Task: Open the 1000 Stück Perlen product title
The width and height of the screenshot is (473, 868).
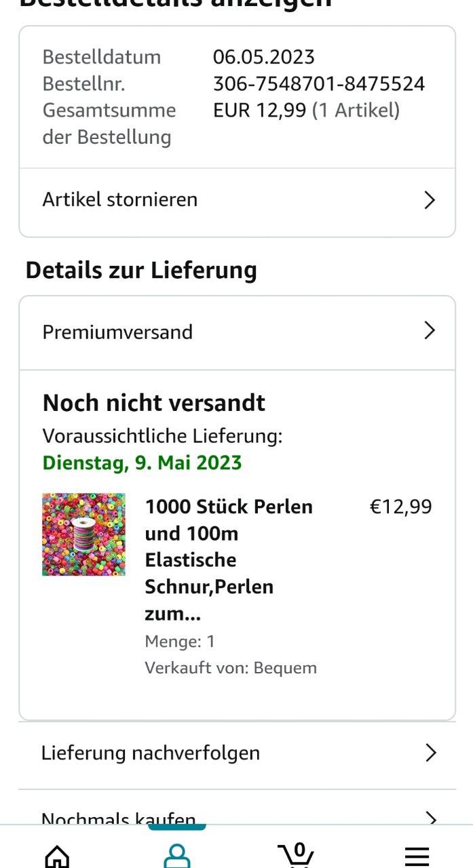Action: pos(229,560)
